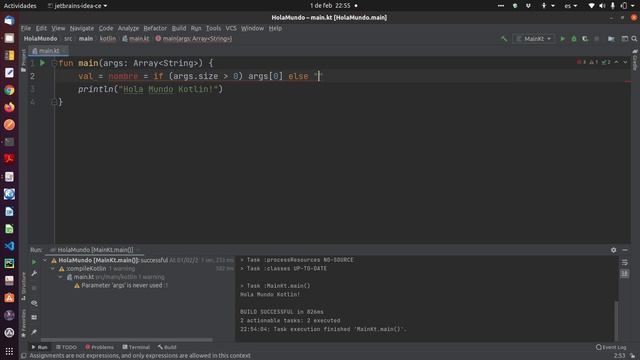Go to previous highlighted error arrow
Screen dimensions: 640x360
(616, 62)
